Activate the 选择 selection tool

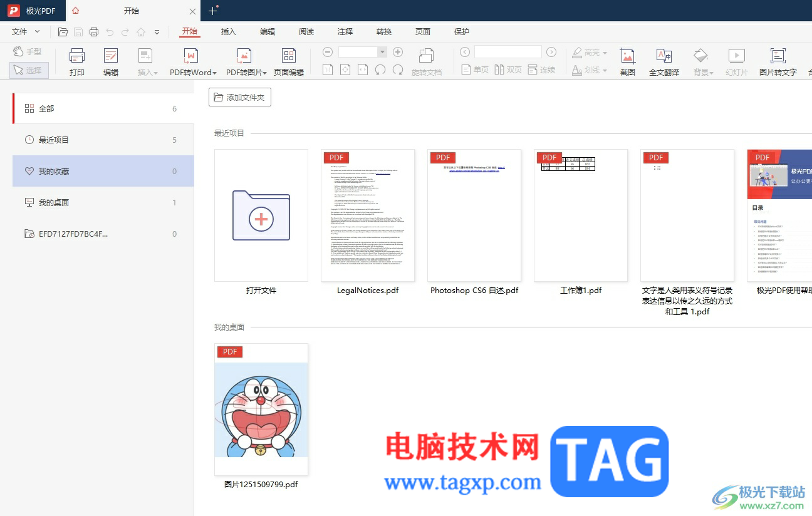pyautogui.click(x=29, y=70)
